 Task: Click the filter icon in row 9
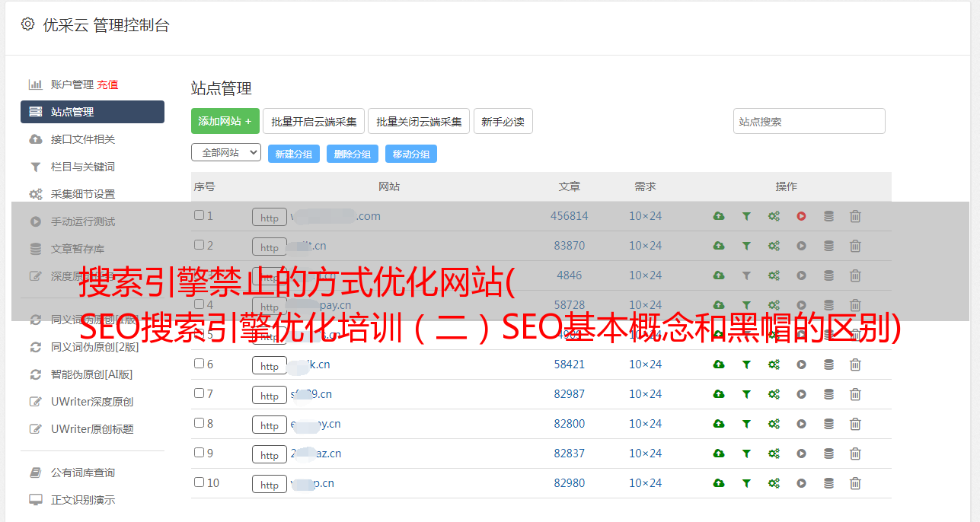pyautogui.click(x=746, y=454)
